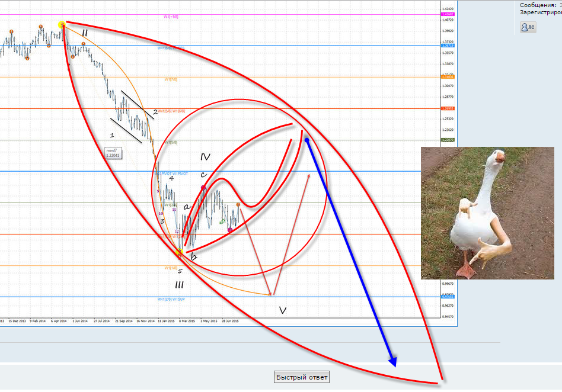
Task: Click the blue dot atop the blue arrow
Action: point(306,140)
